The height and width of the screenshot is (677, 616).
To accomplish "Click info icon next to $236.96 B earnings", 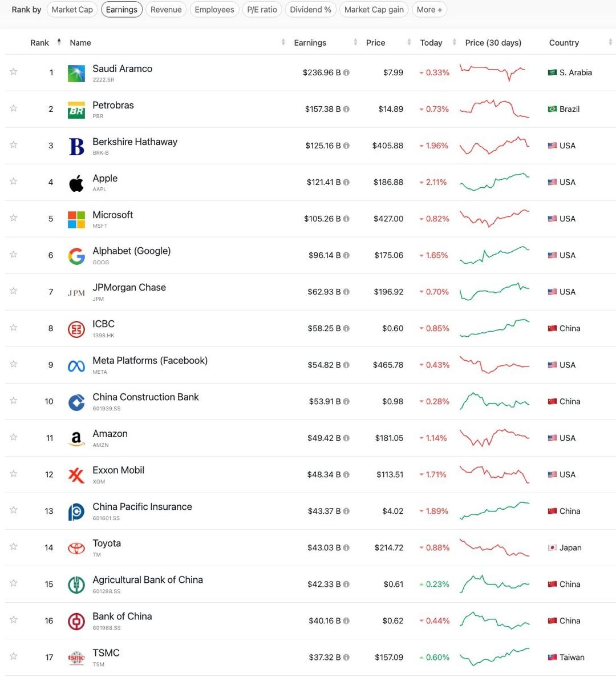I will click(346, 72).
